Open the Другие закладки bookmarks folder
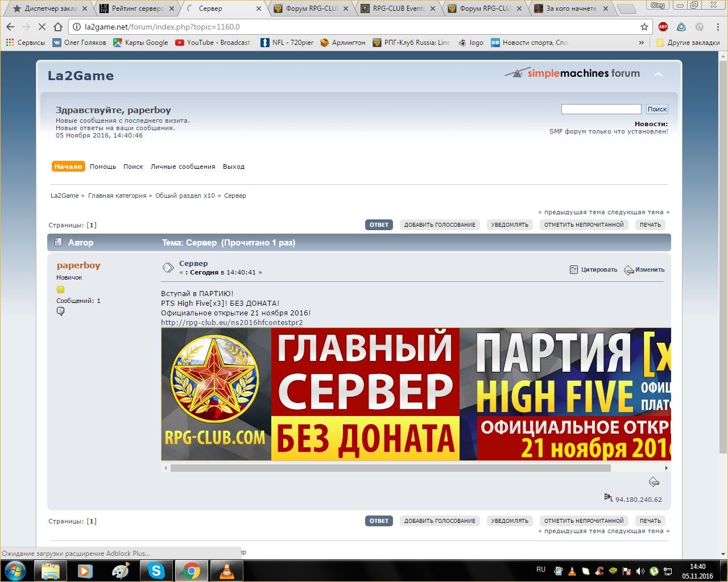The width and height of the screenshot is (728, 582). pos(688,43)
